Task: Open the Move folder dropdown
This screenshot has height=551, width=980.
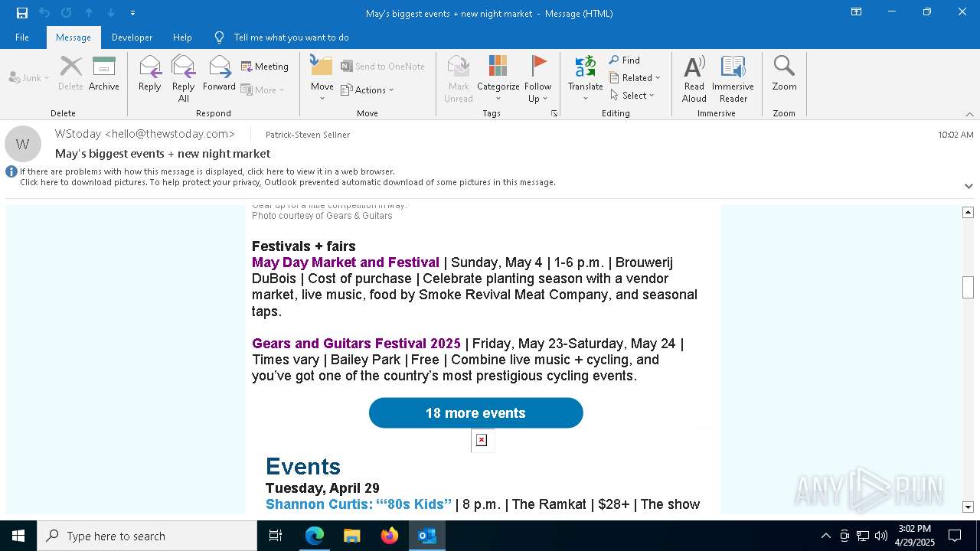Action: (322, 79)
